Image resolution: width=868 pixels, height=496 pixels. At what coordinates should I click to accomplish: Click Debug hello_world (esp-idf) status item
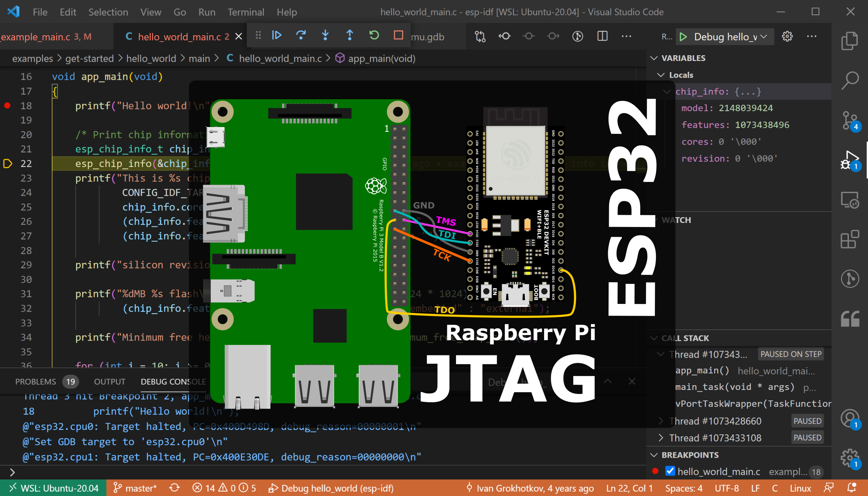330,488
